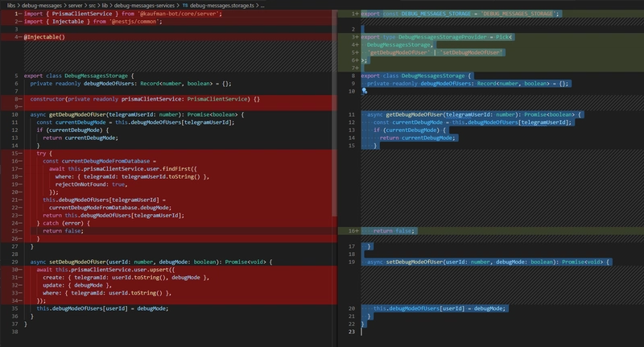
Task: Click the added 'export const DEBUG_MESSAGES_STORAGE' line
Action: point(460,14)
